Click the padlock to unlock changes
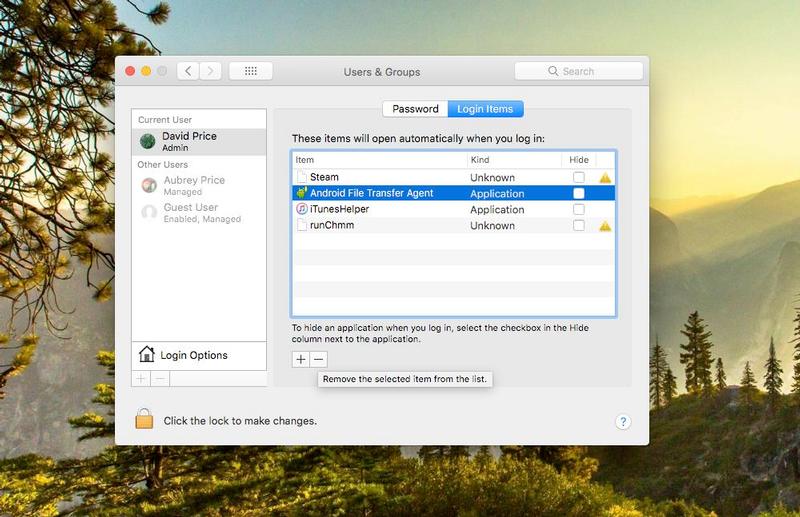The width and height of the screenshot is (800, 517). [x=144, y=418]
